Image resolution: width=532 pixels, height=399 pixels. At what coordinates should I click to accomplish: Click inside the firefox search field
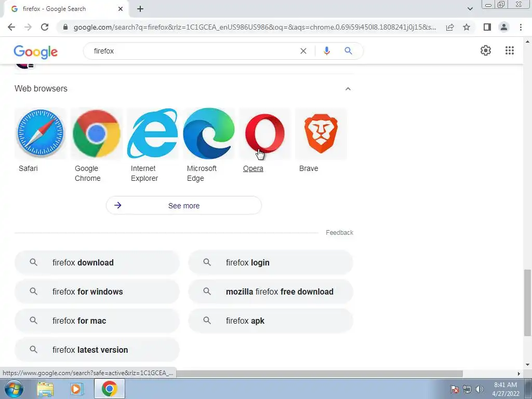[x=193, y=51]
